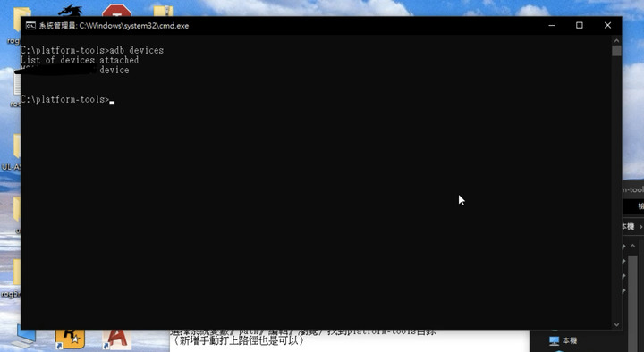Expand the breadcrumb chevron after 本機

640,226
